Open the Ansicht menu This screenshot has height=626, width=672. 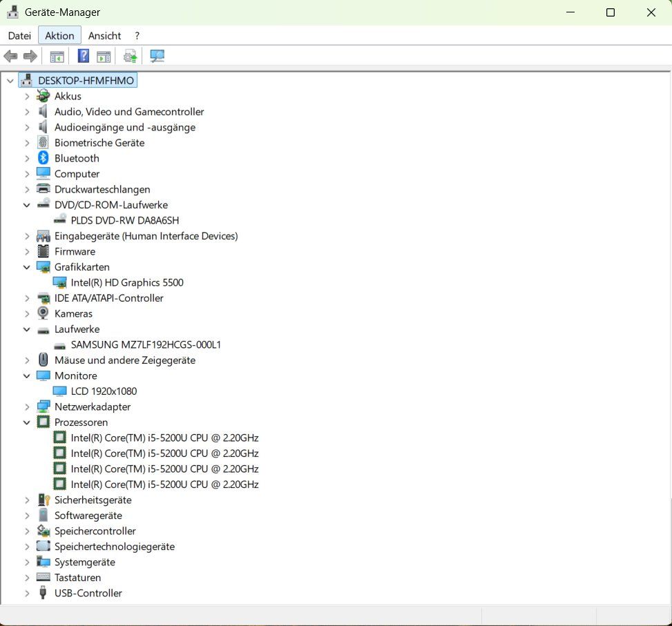[104, 35]
